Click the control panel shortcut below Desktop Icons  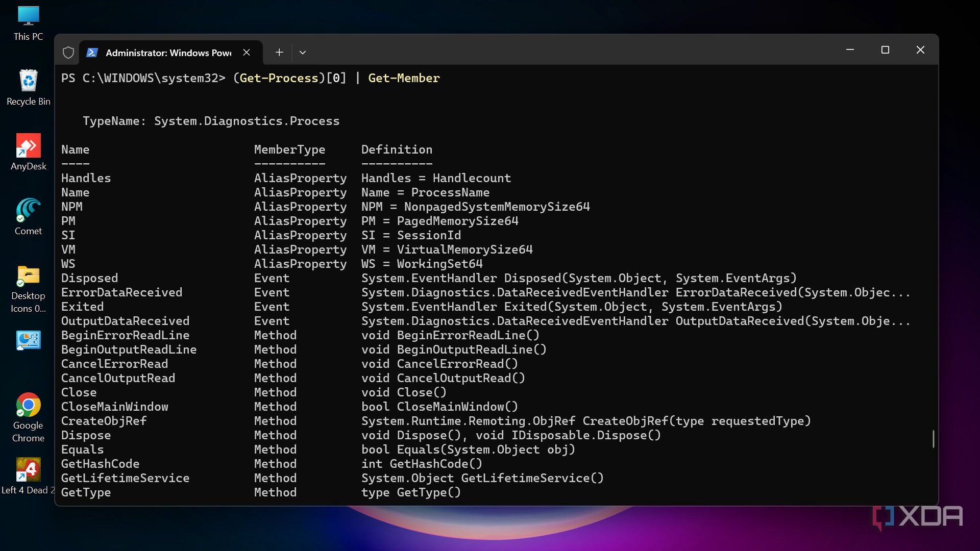coord(29,340)
